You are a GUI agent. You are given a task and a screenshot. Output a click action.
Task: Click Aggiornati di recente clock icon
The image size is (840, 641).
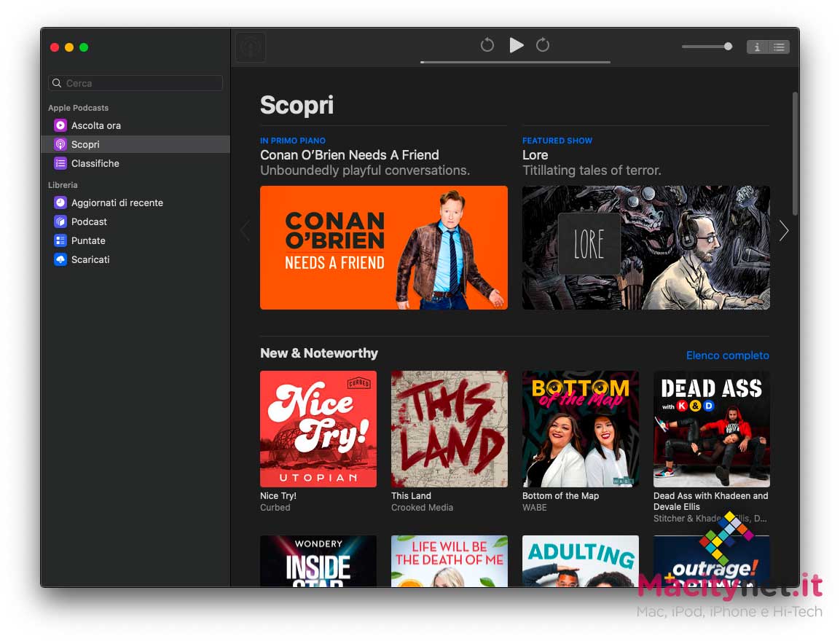click(x=60, y=202)
